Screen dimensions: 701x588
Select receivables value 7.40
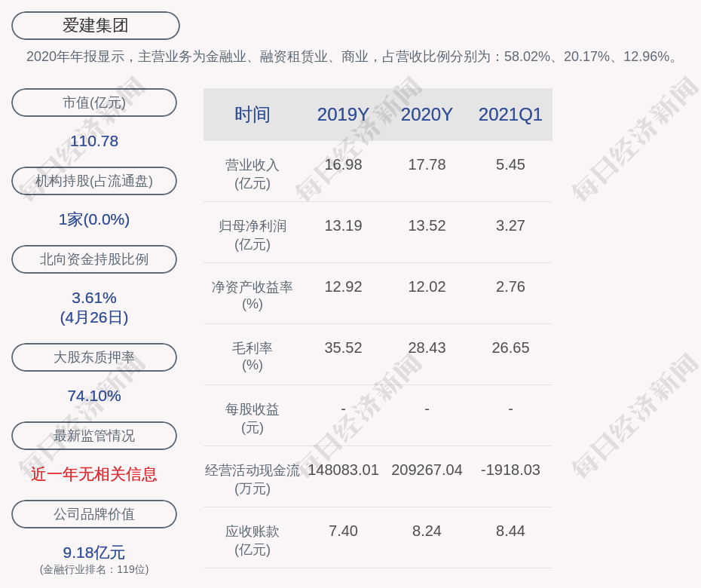click(x=344, y=531)
